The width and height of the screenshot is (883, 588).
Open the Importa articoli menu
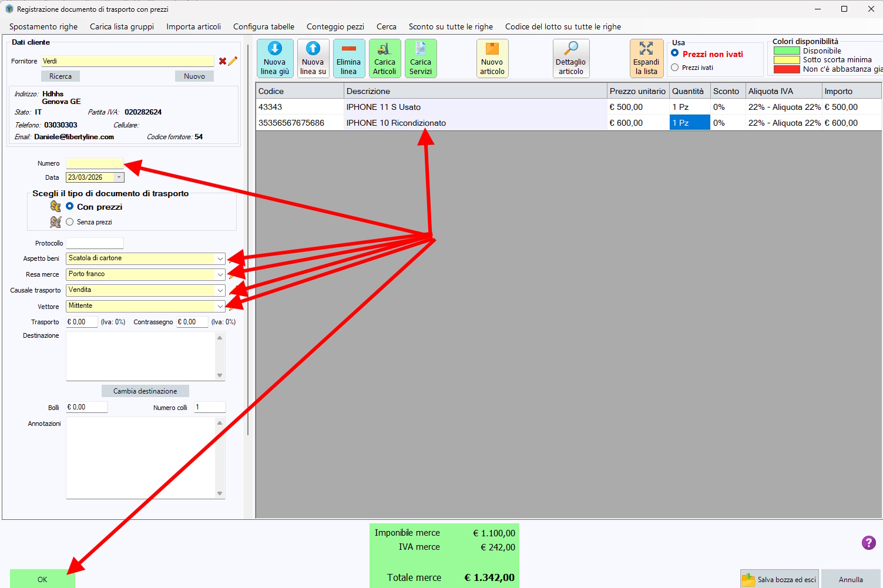point(193,27)
